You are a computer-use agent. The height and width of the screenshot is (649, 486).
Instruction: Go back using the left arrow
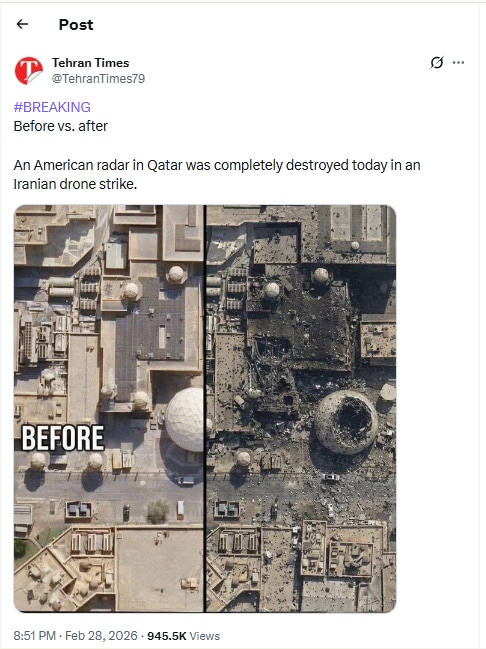pyautogui.click(x=22, y=24)
